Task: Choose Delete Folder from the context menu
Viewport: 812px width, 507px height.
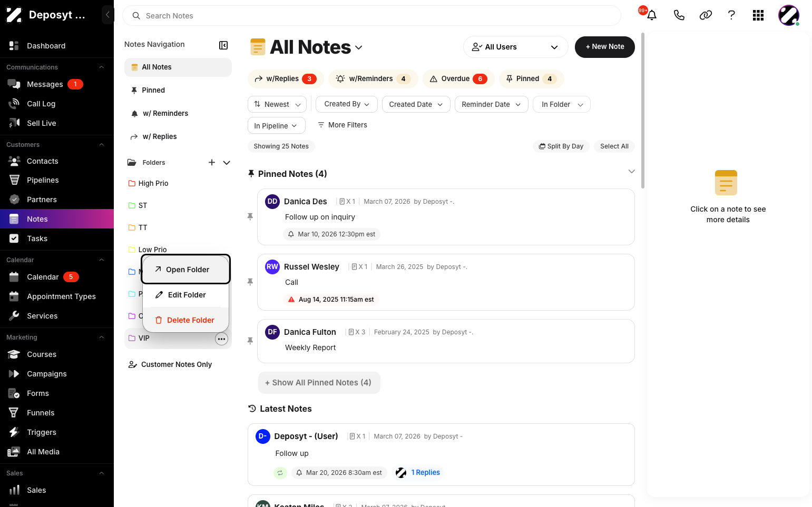Action: (x=185, y=320)
